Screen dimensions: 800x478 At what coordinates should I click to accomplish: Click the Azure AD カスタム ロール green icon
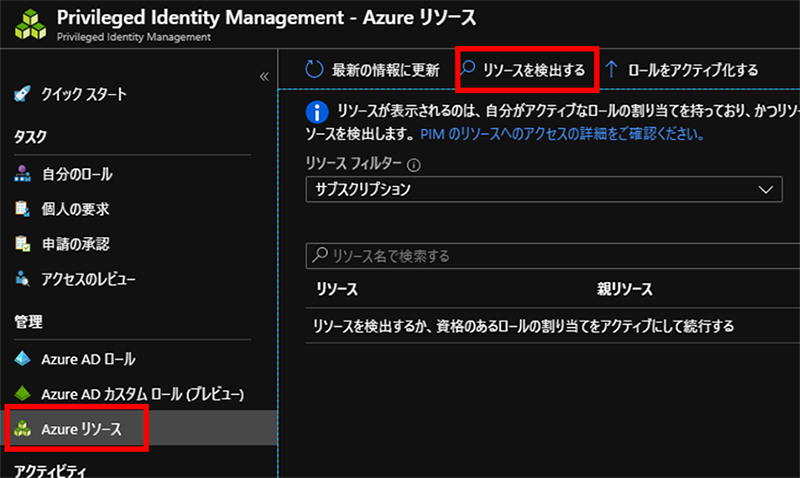(x=22, y=393)
